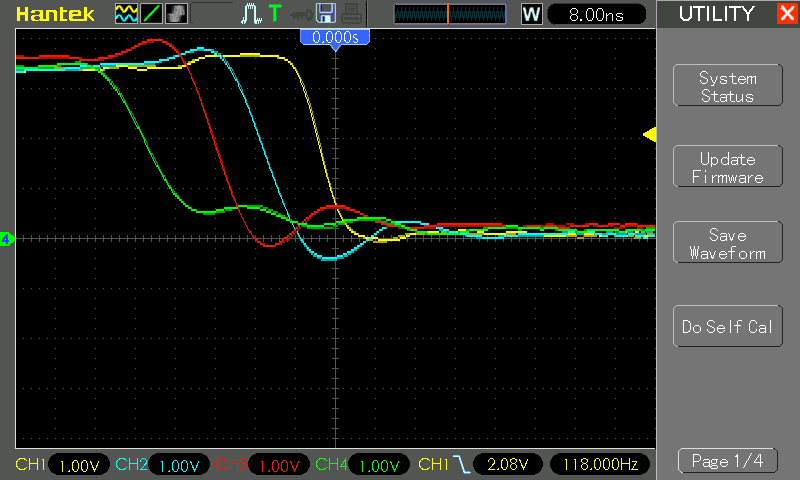Click the green T trigger status icon
Image resolution: width=800 pixels, height=480 pixels.
(x=275, y=14)
